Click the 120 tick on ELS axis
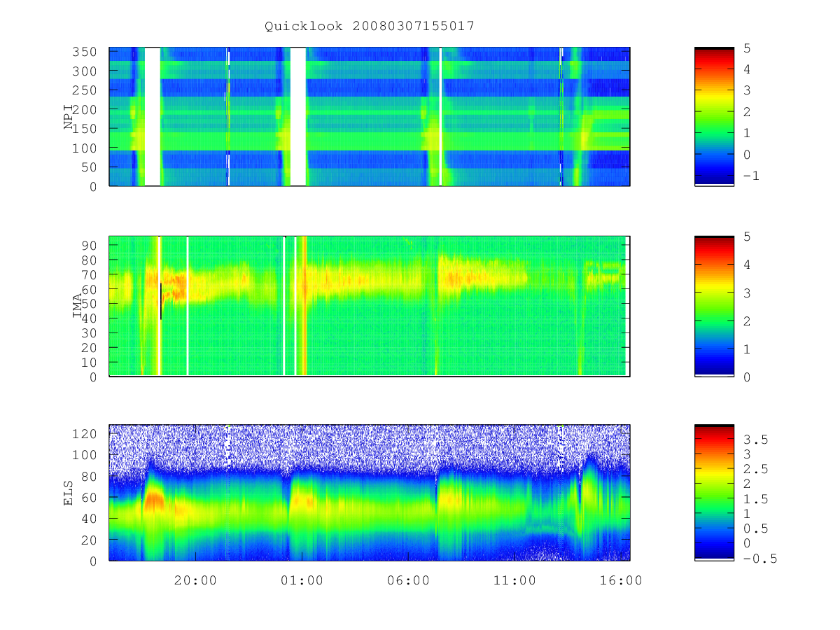Viewport: 840px width, 630px height. 85,434
